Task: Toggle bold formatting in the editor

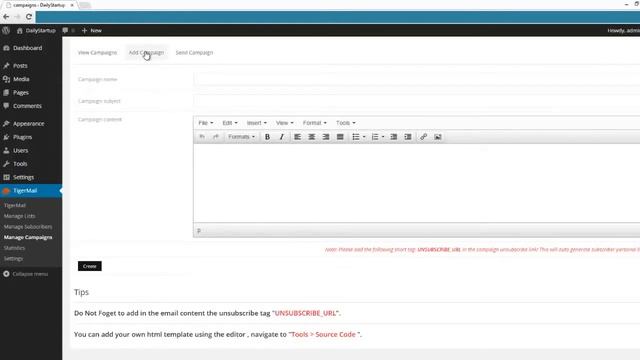Action: coord(267,137)
